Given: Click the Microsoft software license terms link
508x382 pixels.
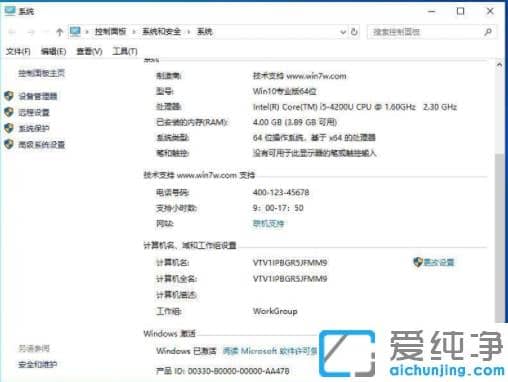Looking at the screenshot, I should [270, 351].
